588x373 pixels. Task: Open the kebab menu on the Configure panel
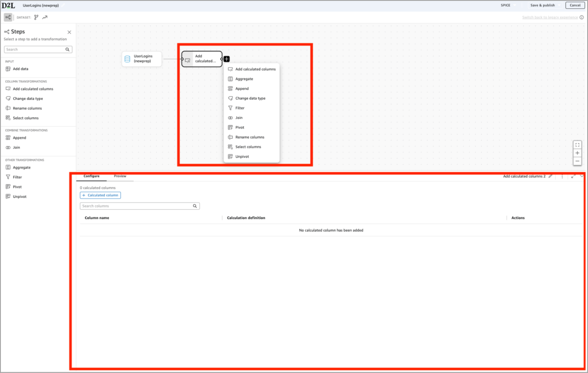(x=562, y=176)
